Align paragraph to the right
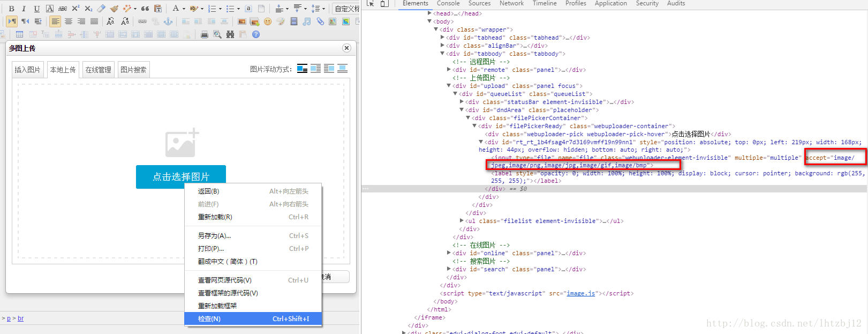868x334 pixels. pos(81,21)
